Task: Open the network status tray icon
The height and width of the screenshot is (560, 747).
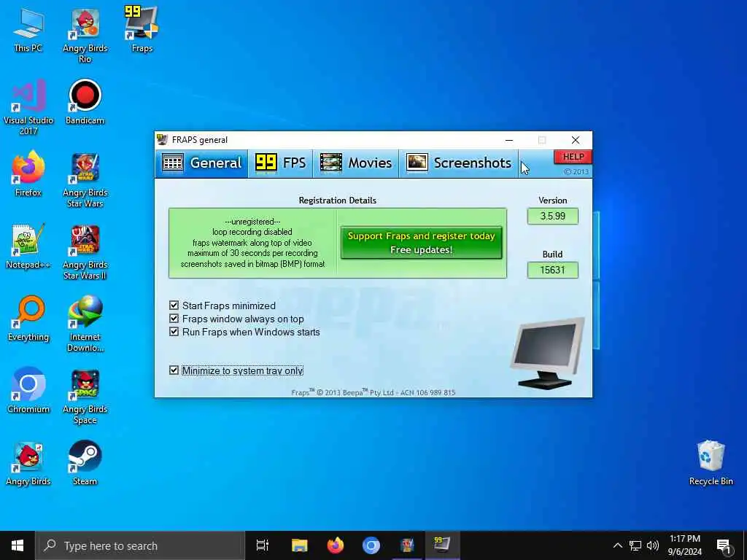Action: (635, 545)
